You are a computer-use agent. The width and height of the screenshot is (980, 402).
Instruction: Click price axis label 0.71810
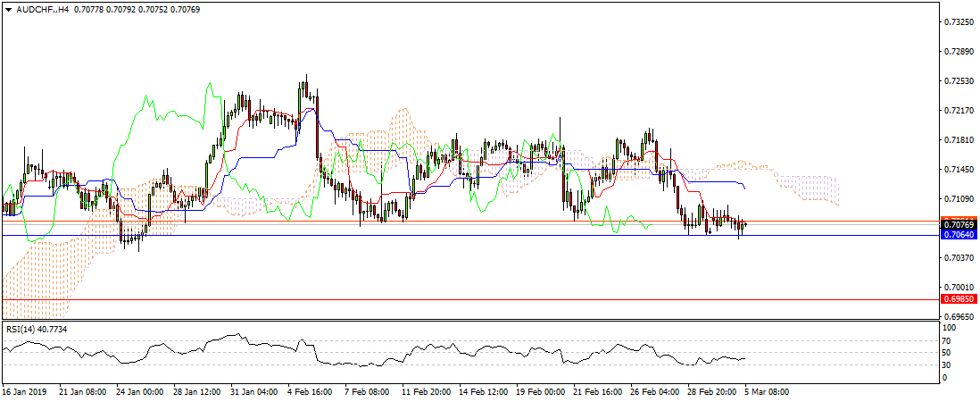pos(958,139)
